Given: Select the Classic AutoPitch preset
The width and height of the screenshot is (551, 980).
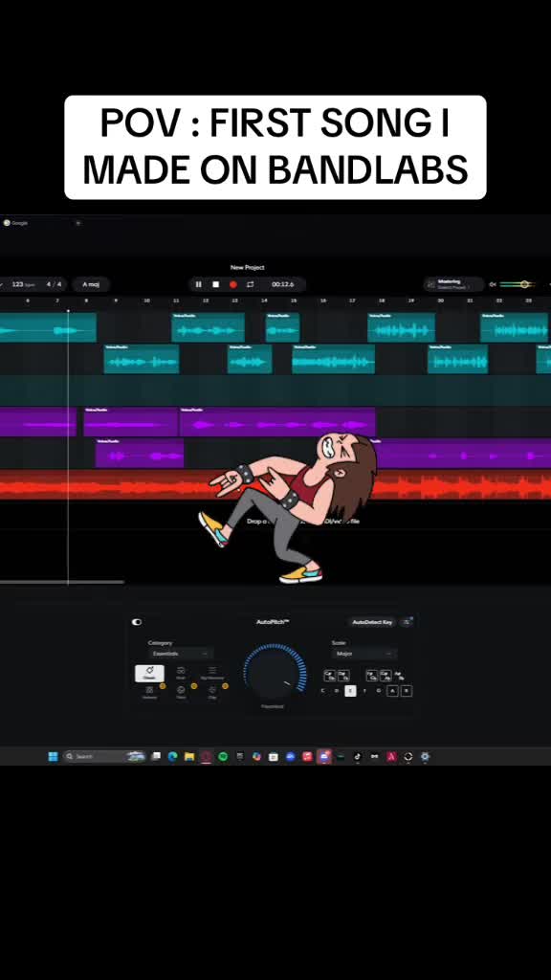Looking at the screenshot, I should tap(150, 673).
